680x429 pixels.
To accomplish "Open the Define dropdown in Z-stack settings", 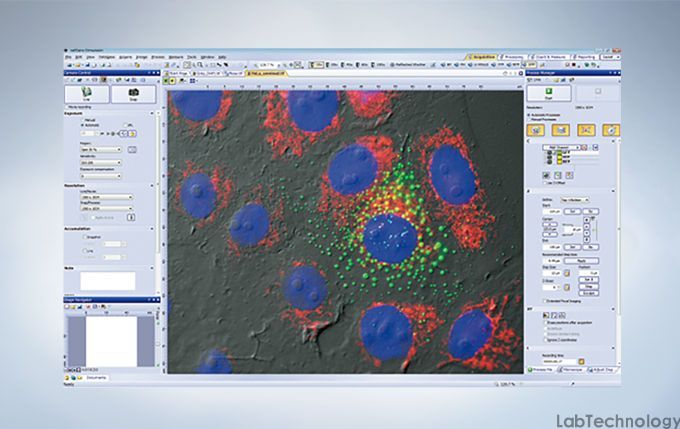I will 575,200.
